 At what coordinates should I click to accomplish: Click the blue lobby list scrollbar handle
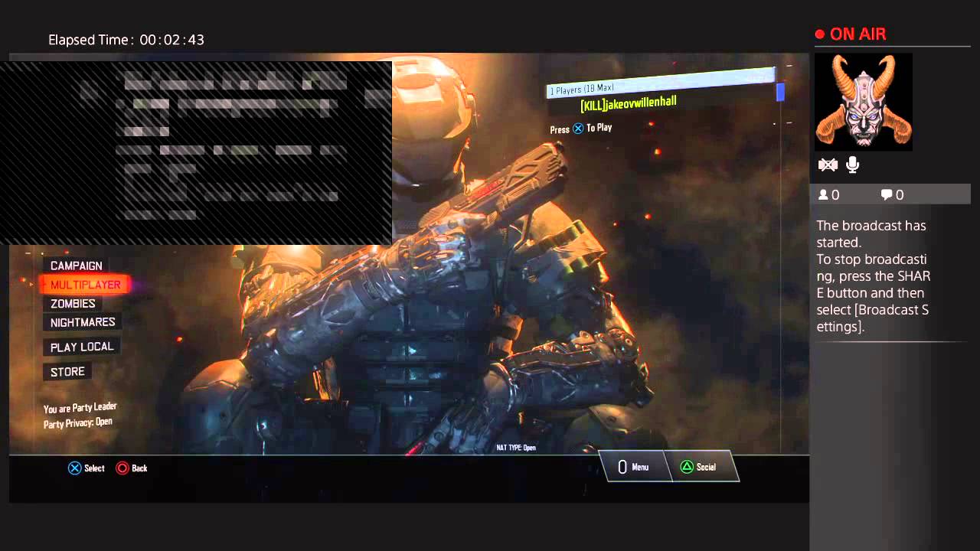pos(780,92)
